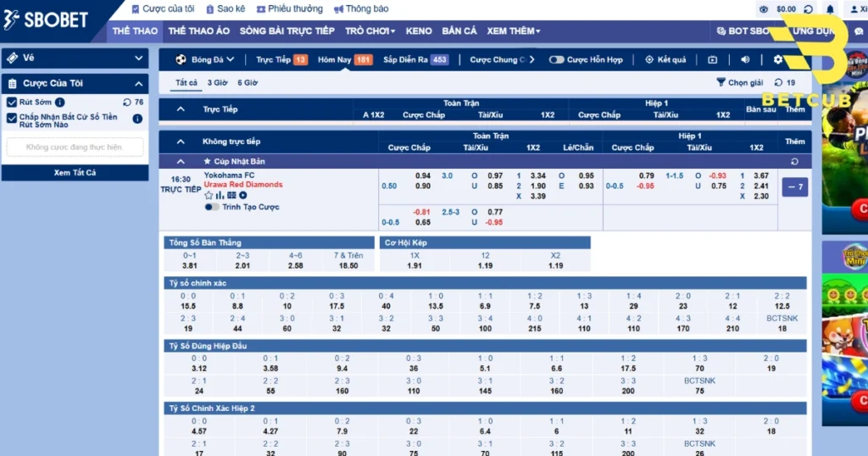Click Urawa Red Diamonds team name
The width and height of the screenshot is (868, 456).
243,184
